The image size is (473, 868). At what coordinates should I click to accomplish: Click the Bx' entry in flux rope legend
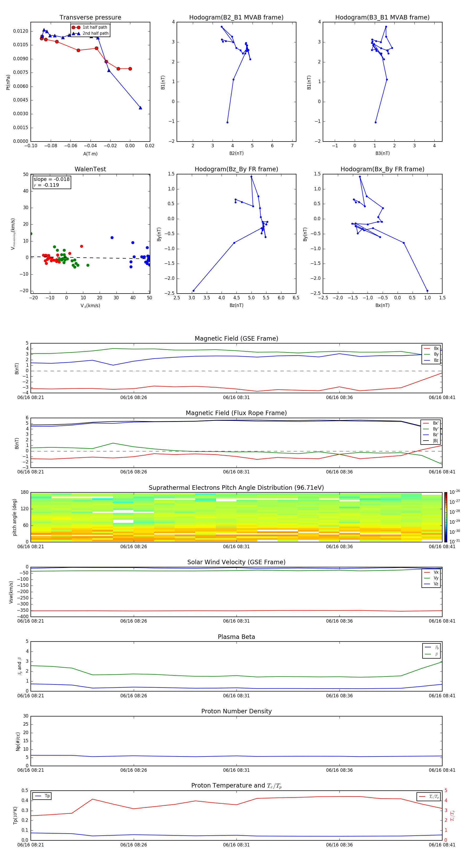click(x=431, y=423)
